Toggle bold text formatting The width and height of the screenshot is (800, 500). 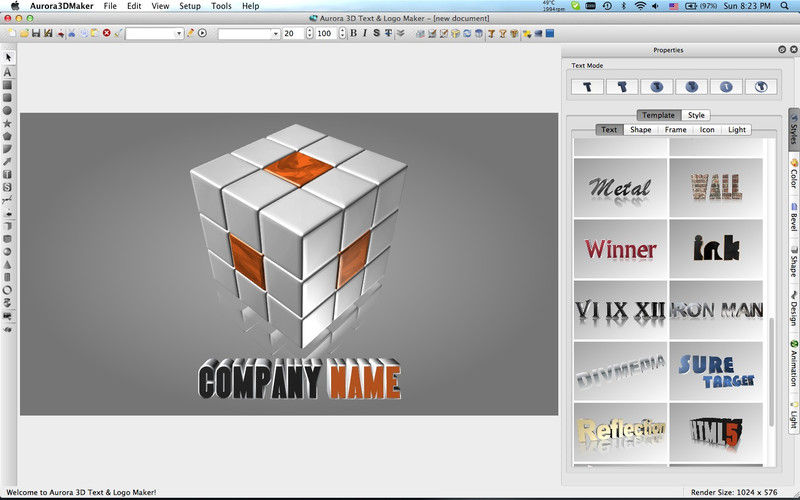[x=353, y=33]
